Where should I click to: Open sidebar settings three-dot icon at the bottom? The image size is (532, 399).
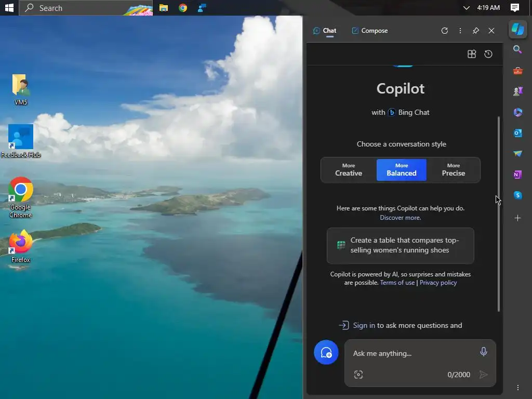point(518,388)
